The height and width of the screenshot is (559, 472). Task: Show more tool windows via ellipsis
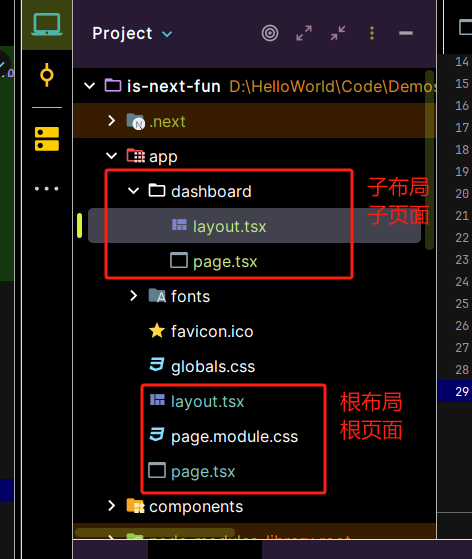(x=47, y=189)
